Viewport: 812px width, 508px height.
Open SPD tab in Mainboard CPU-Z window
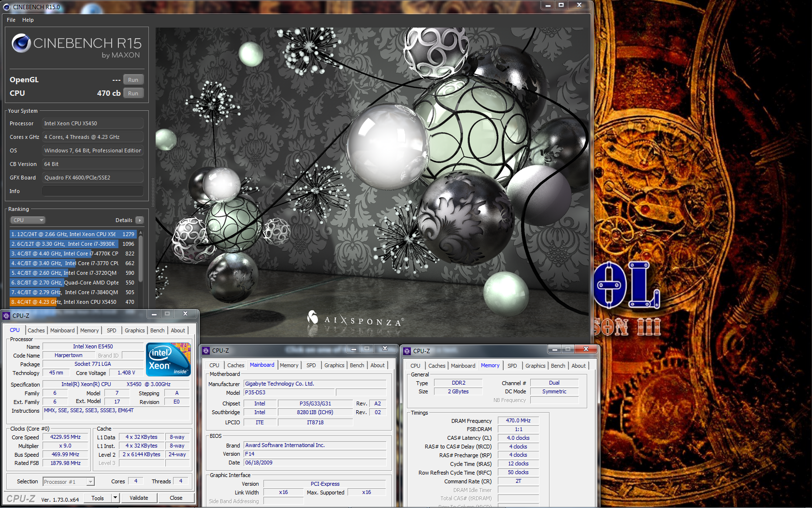tap(311, 365)
